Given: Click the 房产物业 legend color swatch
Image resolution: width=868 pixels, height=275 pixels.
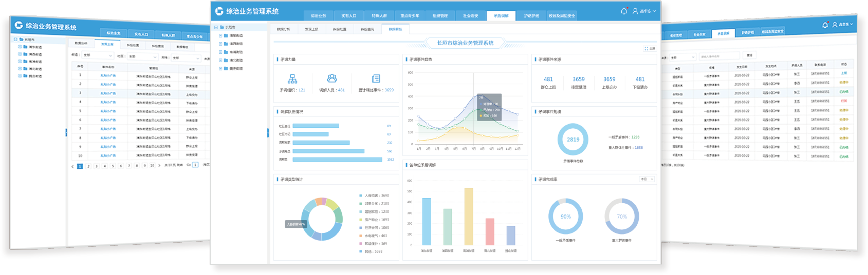Looking at the screenshot, I should tap(361, 220).
